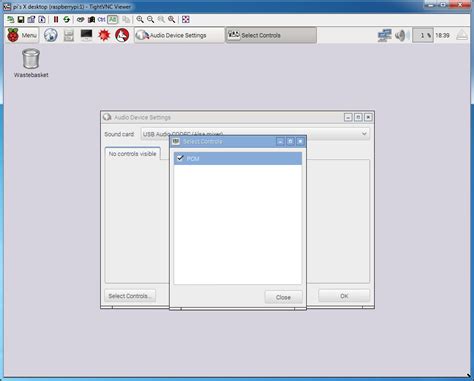Zoom in the VNC viewer
The width and height of the screenshot is (474, 381).
140,20
